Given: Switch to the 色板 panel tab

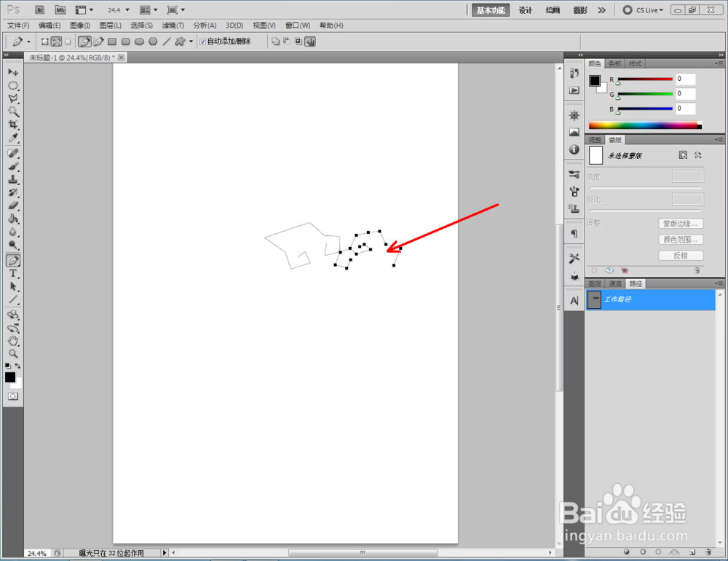Looking at the screenshot, I should coord(614,63).
